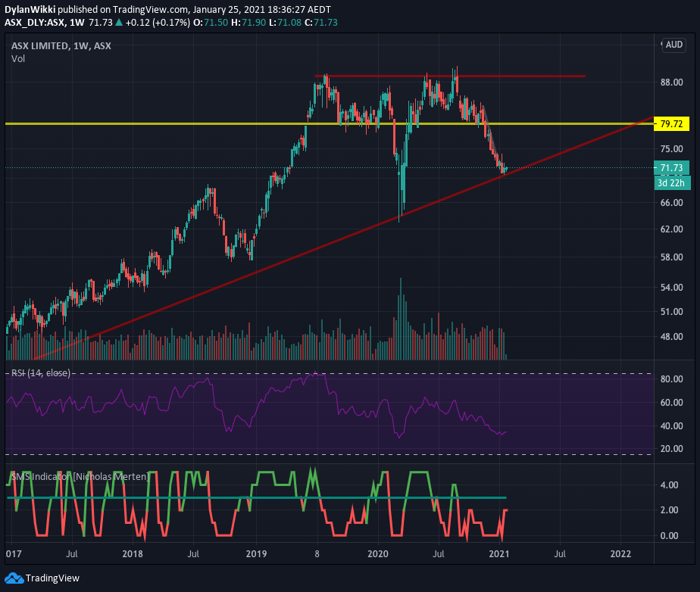Click the L:71.08 low value
This screenshot has width=700, height=592.
pos(286,22)
